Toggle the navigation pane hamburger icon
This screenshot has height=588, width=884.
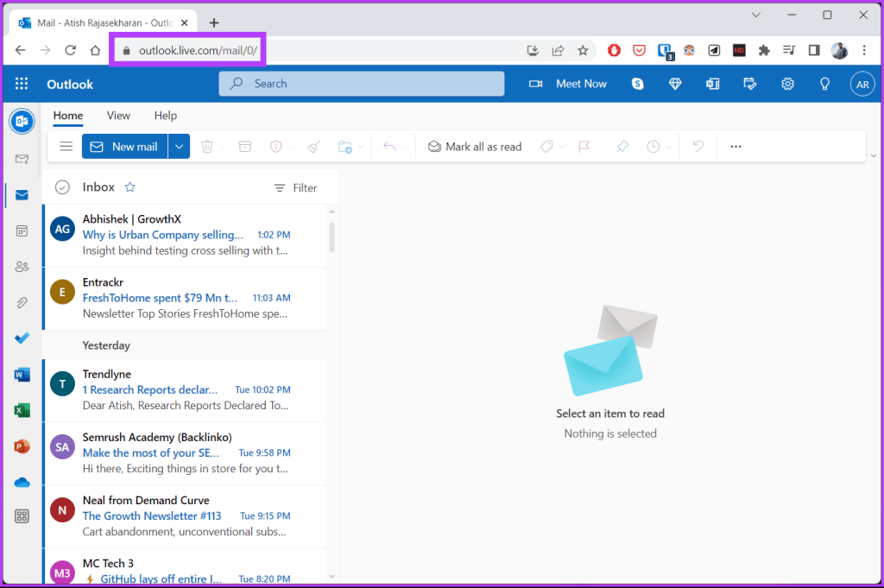pos(66,147)
